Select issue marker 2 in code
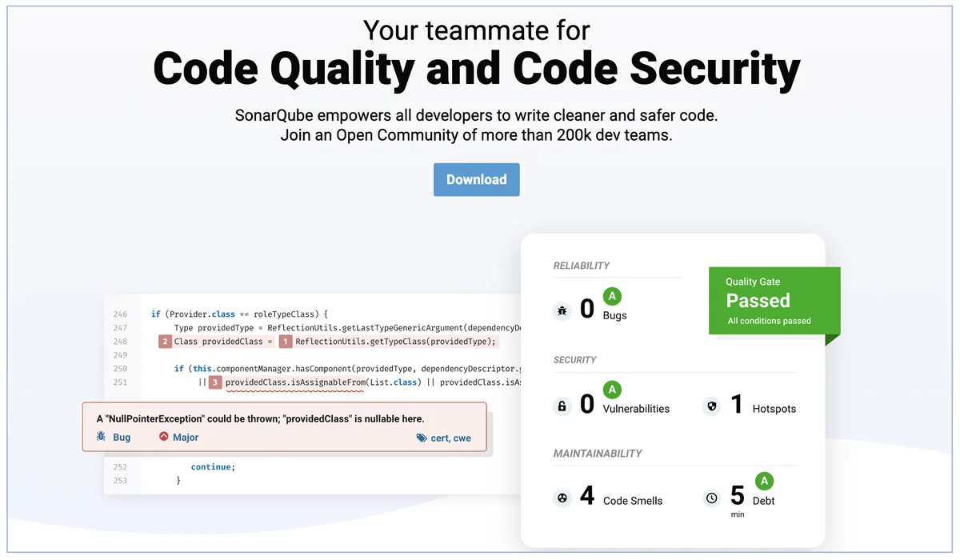The width and height of the screenshot is (960, 560). point(165,342)
